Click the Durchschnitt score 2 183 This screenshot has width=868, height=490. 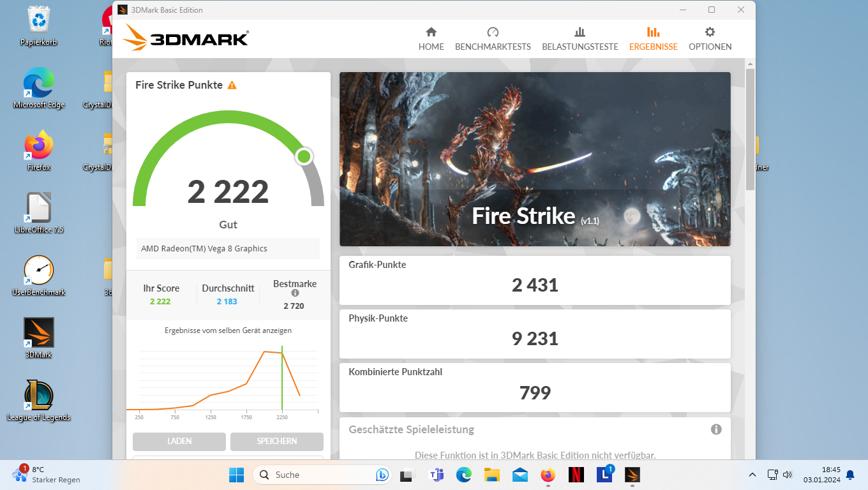(227, 302)
